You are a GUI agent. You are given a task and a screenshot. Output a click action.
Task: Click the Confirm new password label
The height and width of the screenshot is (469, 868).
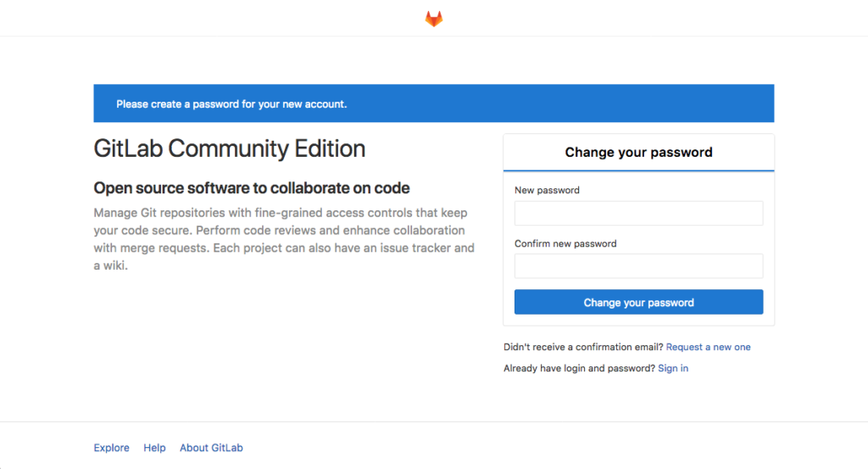pos(565,243)
